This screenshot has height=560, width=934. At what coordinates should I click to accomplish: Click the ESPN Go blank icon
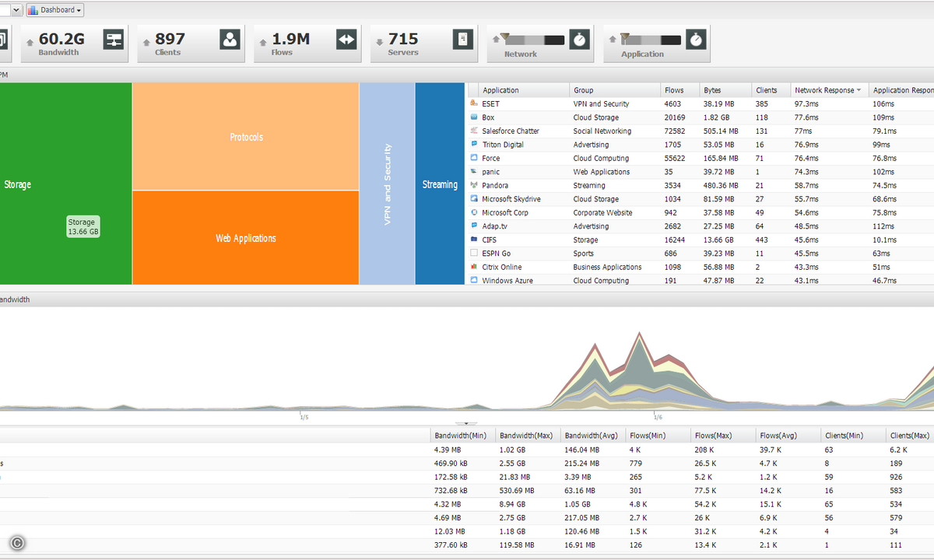(x=474, y=254)
